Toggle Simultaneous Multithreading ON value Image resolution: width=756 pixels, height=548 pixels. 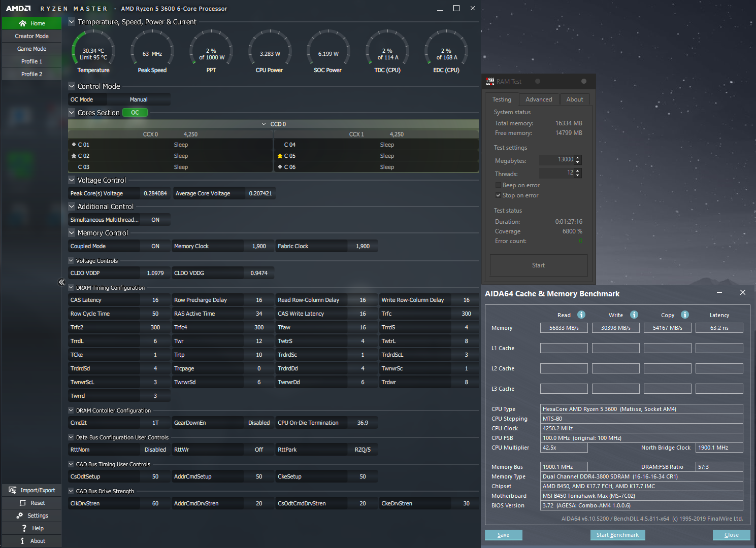[x=155, y=220]
